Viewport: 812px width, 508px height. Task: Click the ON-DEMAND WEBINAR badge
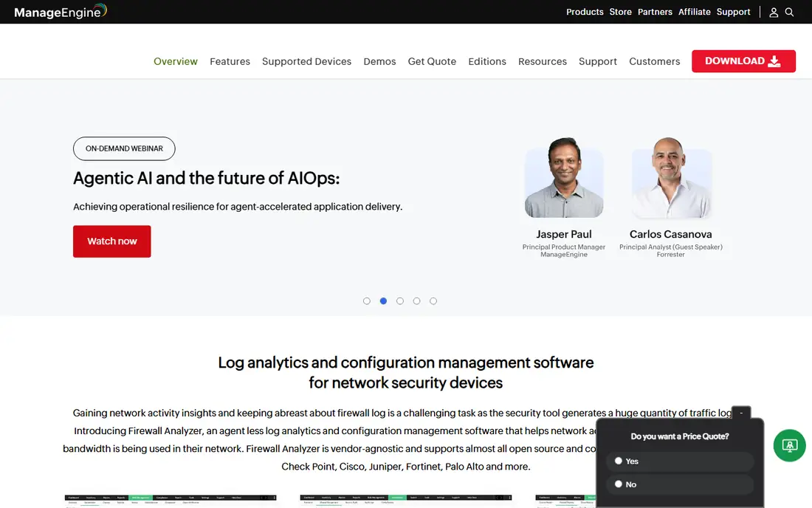point(124,148)
